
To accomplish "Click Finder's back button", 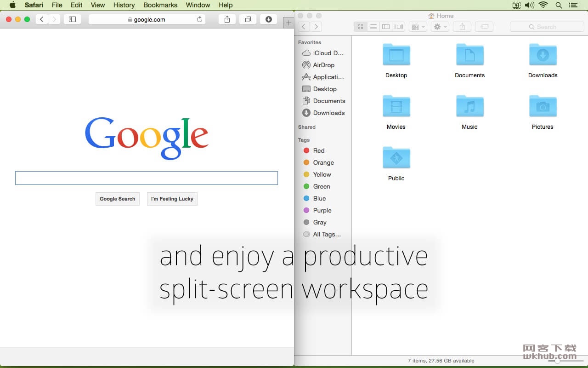I will point(304,27).
